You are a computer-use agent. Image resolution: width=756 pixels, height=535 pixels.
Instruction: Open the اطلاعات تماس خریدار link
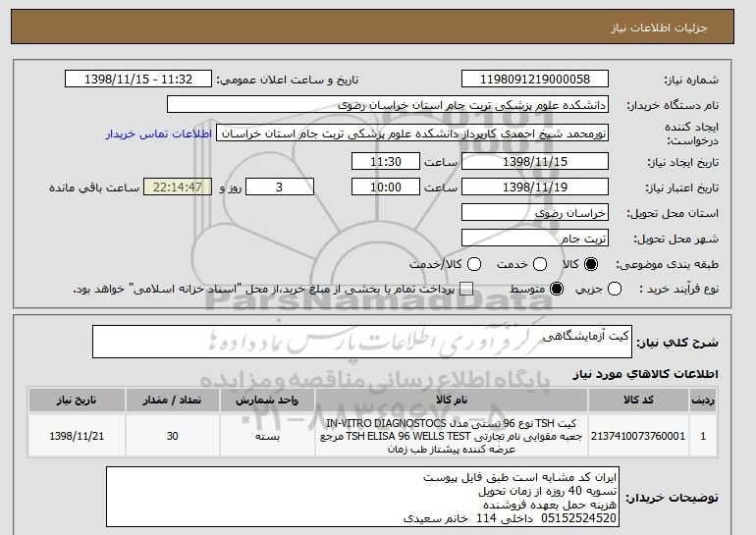(159, 134)
